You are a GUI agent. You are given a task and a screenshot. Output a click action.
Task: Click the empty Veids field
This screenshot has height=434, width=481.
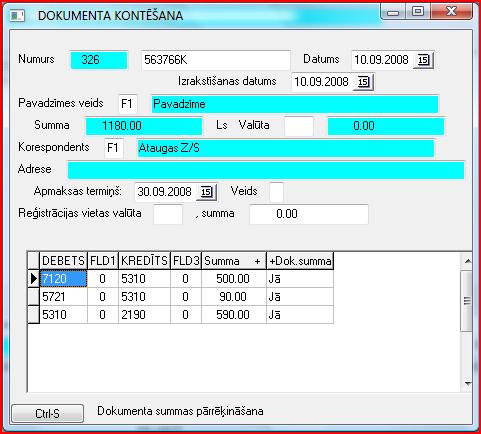pos(276,192)
